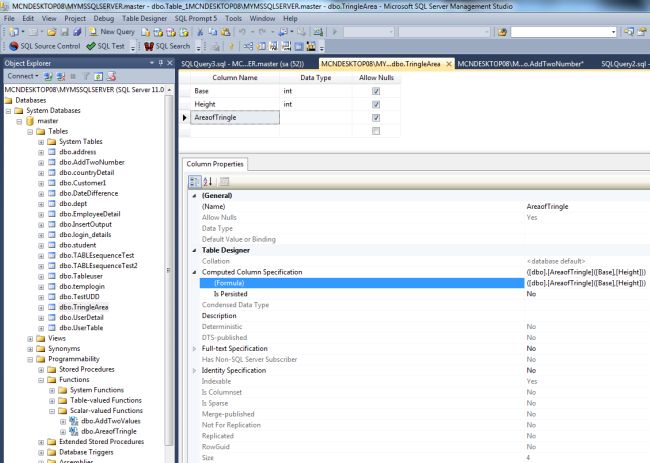Open the SQL Source Control tool
Viewport: 650px width, 463px height.
(45, 46)
